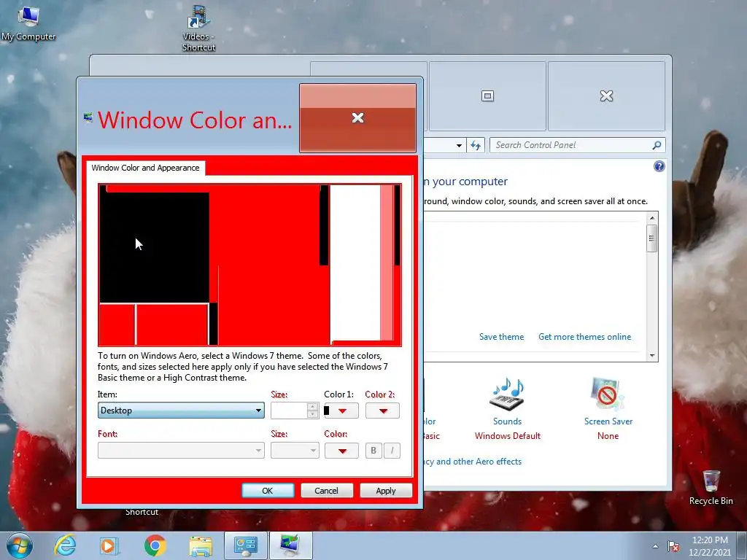
Task: Click the black desktop preview area
Action: coord(155,247)
